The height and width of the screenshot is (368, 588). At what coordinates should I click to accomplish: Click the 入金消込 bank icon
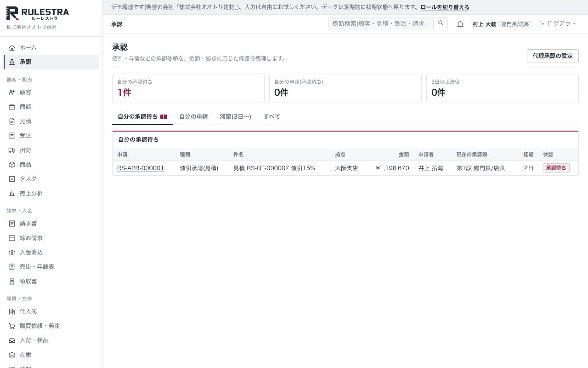(x=12, y=253)
